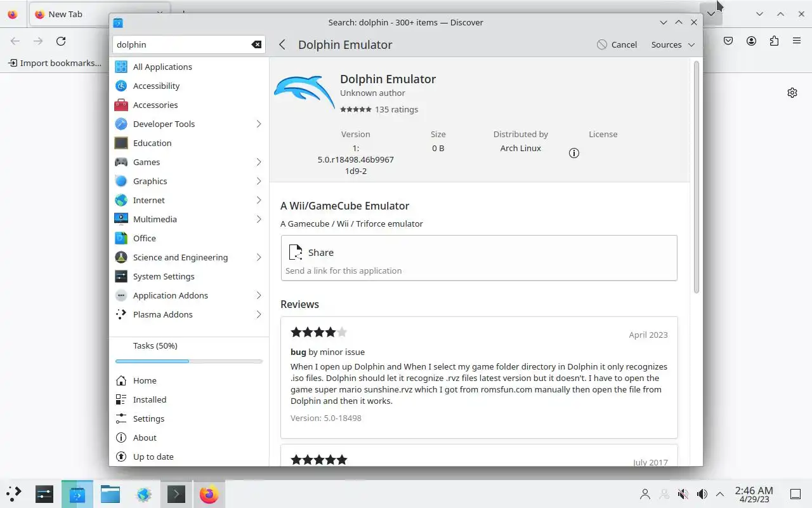Open Developer Tools category
This screenshot has height=508, width=812.
point(189,124)
